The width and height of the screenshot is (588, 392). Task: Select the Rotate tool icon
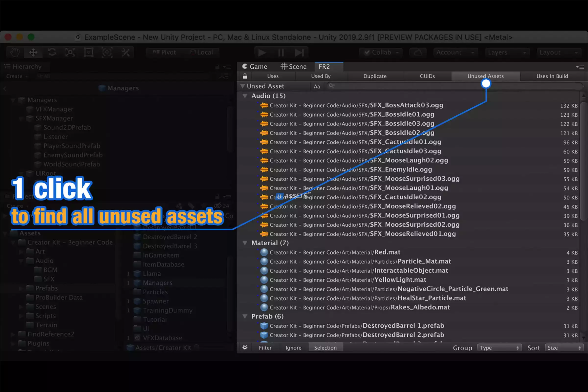pos(52,52)
